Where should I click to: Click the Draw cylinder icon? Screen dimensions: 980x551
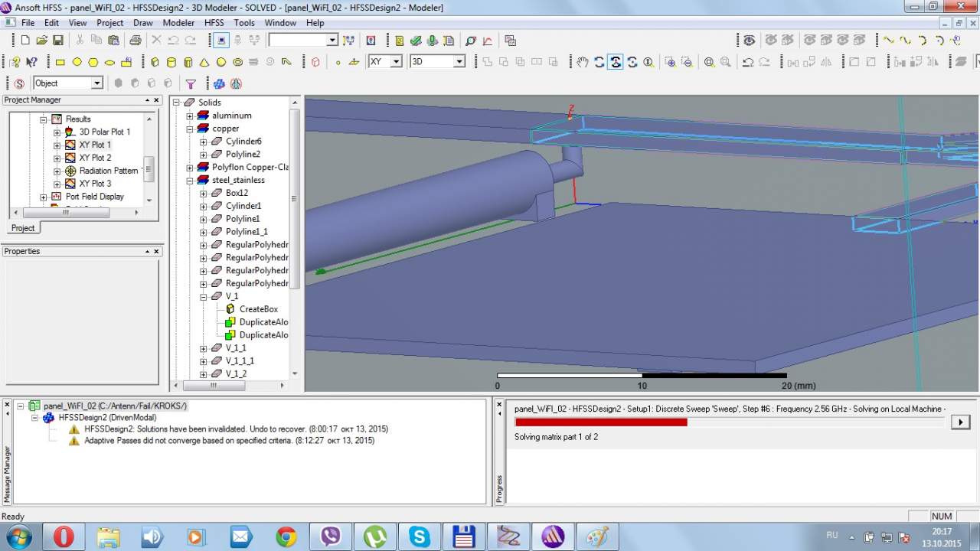tap(171, 62)
